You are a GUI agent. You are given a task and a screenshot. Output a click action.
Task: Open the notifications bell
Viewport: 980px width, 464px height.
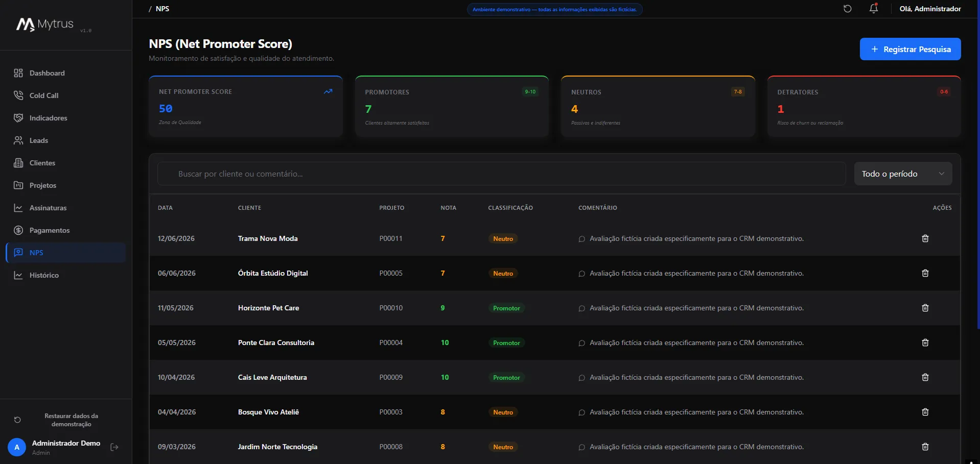[874, 8]
